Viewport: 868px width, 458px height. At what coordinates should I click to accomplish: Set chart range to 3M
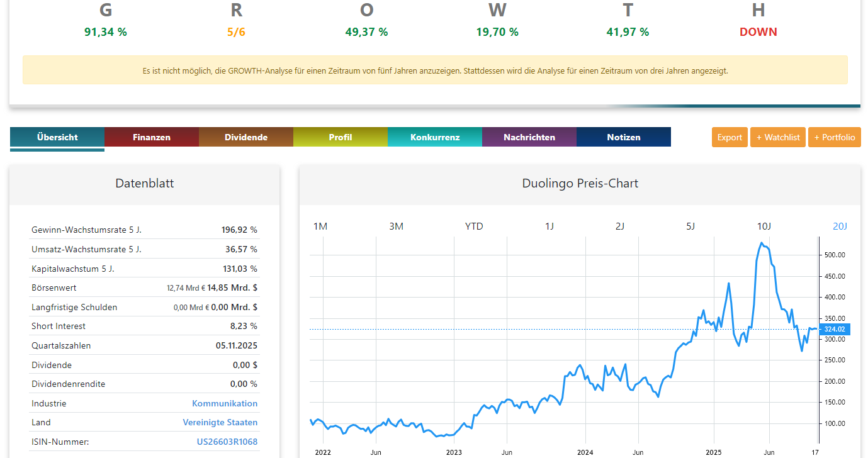(396, 226)
